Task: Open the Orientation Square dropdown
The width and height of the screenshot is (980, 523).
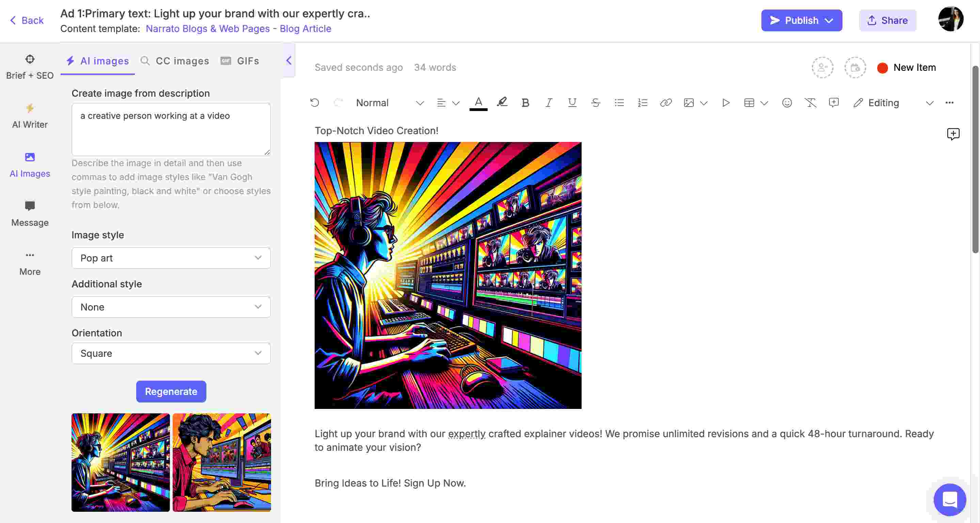Action: point(171,353)
